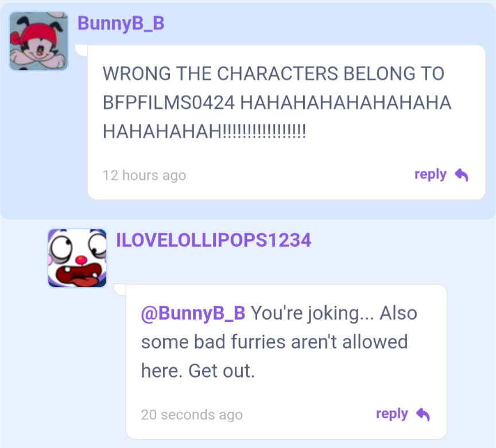Select the 20 seconds ago timestamp
The image size is (496, 448).
(192, 415)
